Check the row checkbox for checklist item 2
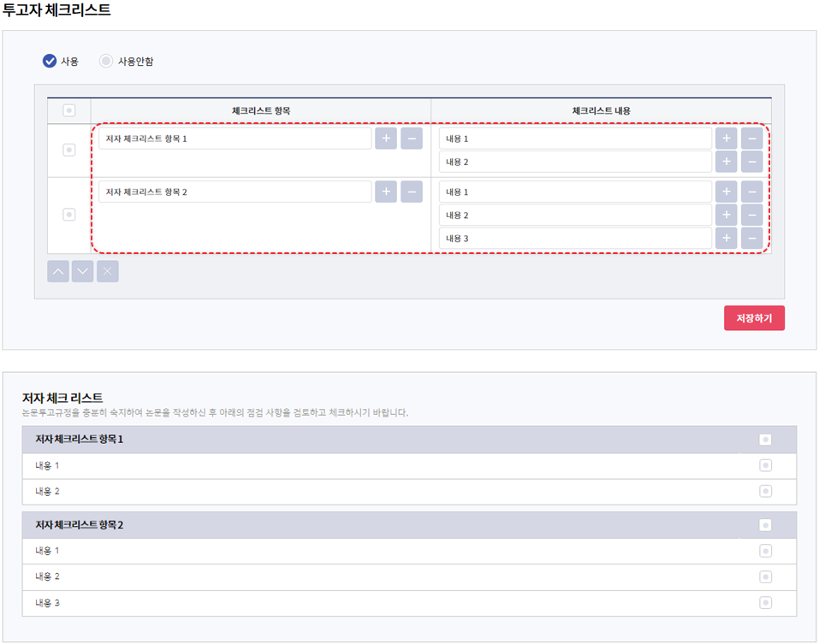The height and width of the screenshot is (644, 819). point(69,215)
